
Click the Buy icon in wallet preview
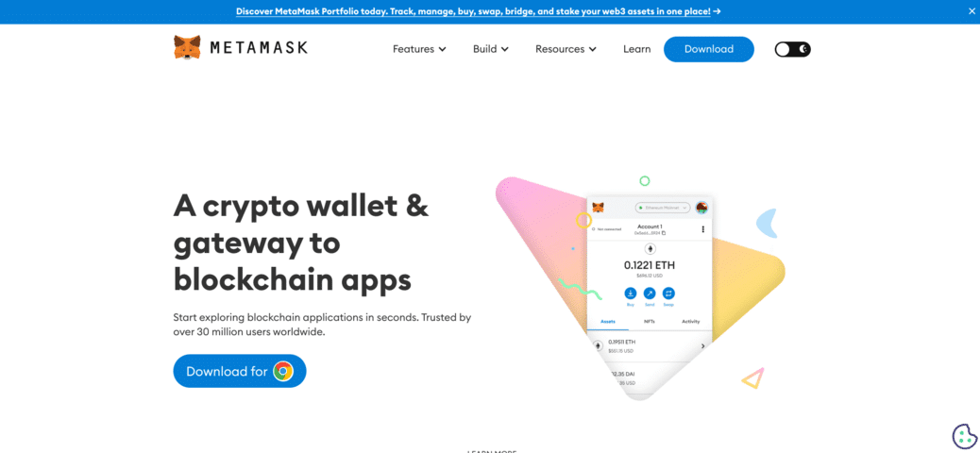(631, 294)
